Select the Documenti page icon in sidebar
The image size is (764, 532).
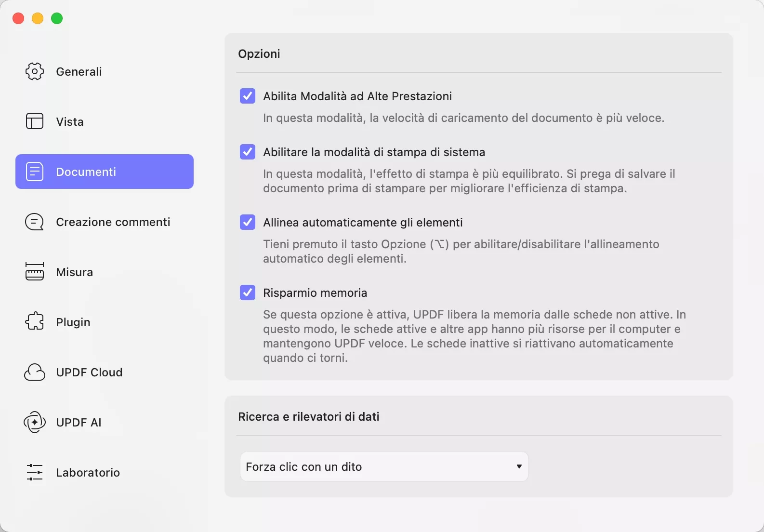click(x=34, y=171)
